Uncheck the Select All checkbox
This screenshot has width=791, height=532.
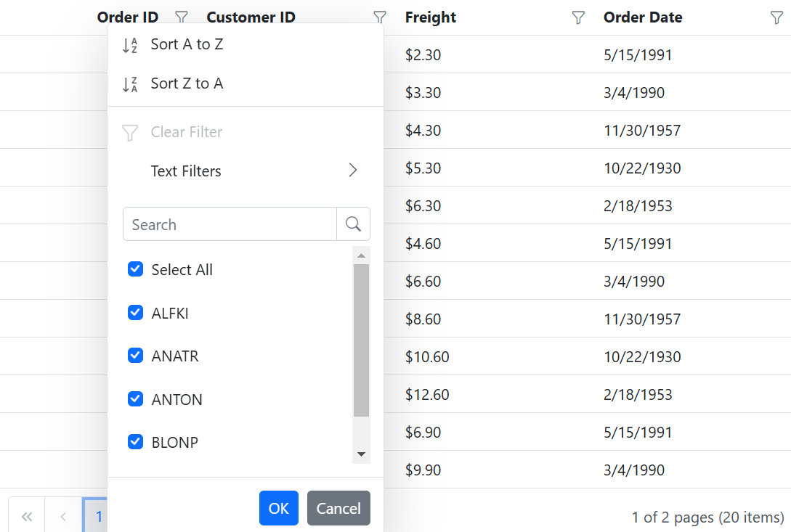(x=135, y=269)
